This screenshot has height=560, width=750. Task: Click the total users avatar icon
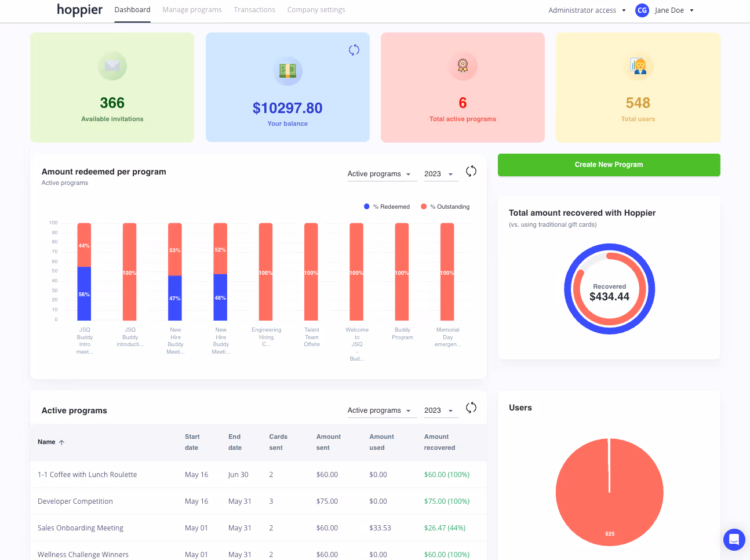tap(638, 66)
